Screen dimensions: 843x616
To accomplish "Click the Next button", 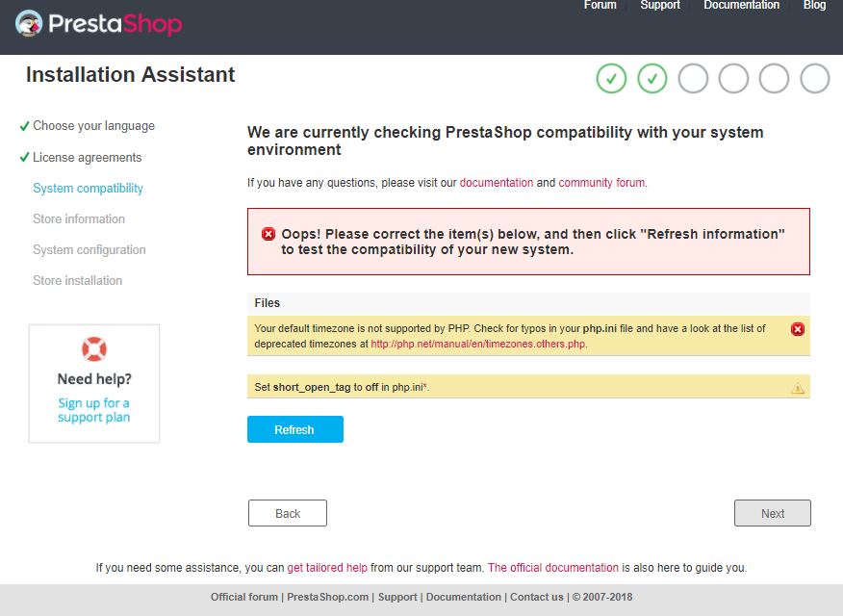I will pos(773,513).
